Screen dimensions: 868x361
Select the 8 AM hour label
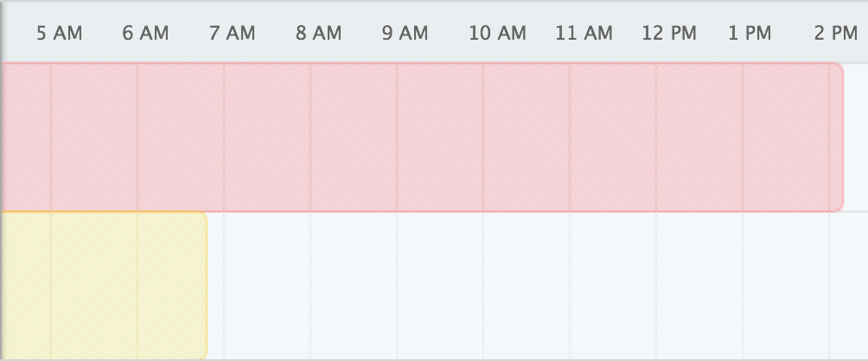click(319, 34)
